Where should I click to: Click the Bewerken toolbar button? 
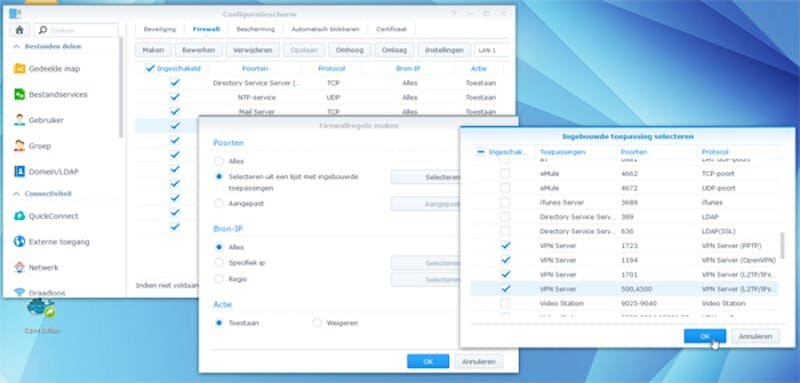(x=198, y=50)
